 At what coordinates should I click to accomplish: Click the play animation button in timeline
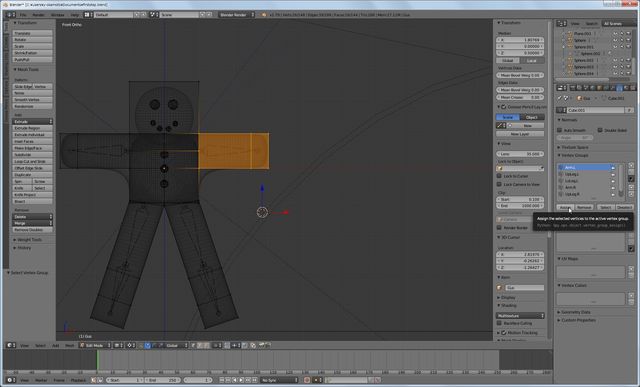point(241,380)
